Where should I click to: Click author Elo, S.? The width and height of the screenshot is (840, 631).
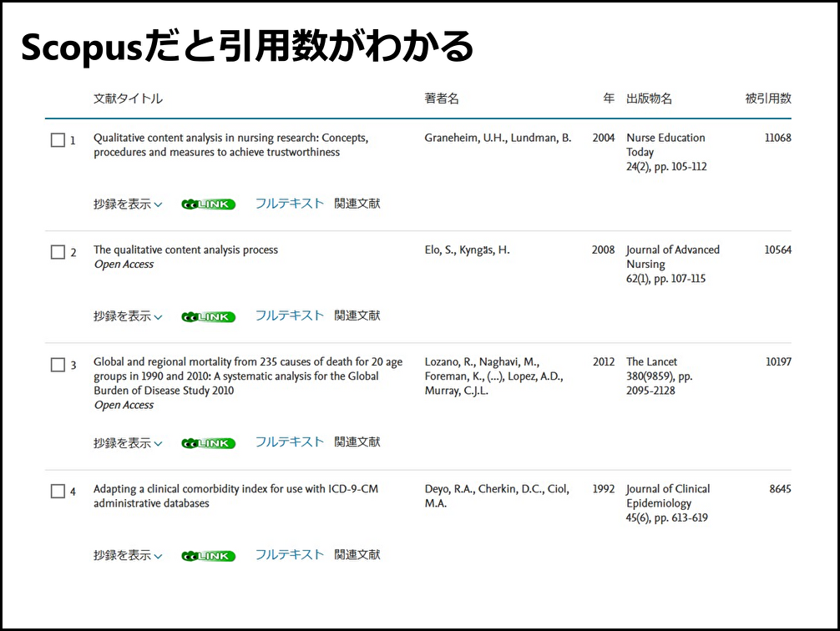click(x=440, y=250)
